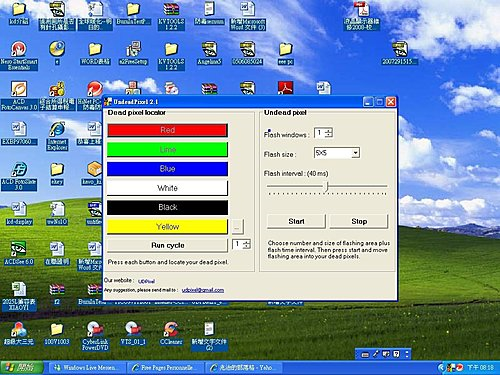Fill screen with the Lime button
This screenshot has width=500, height=375.
[167, 149]
